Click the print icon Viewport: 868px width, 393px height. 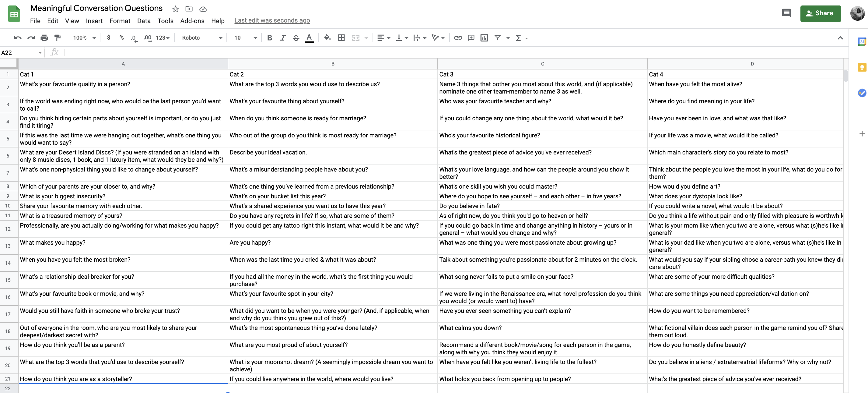coord(44,38)
